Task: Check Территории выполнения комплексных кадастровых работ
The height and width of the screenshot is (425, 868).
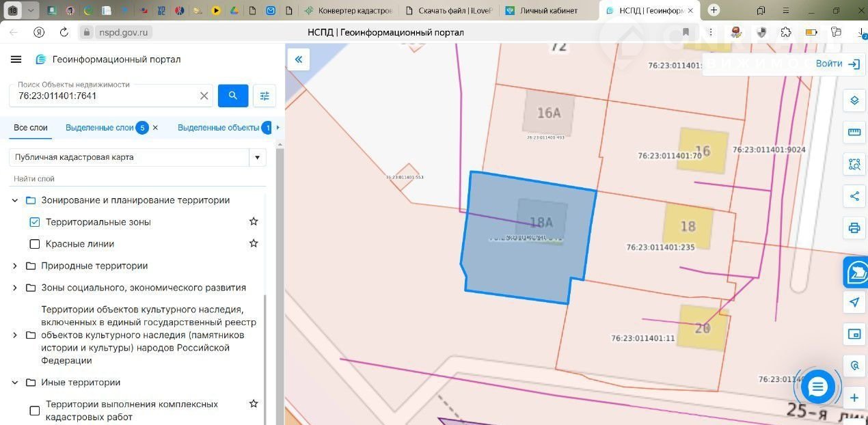Action: point(35,411)
